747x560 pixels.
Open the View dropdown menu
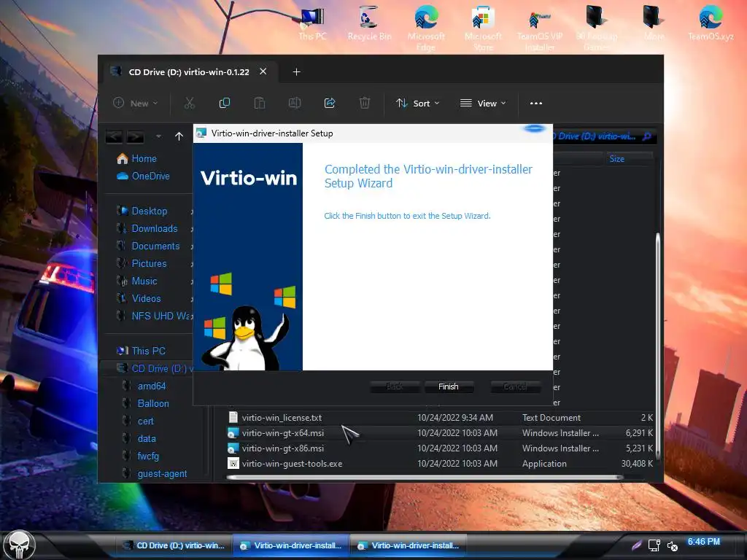point(483,103)
